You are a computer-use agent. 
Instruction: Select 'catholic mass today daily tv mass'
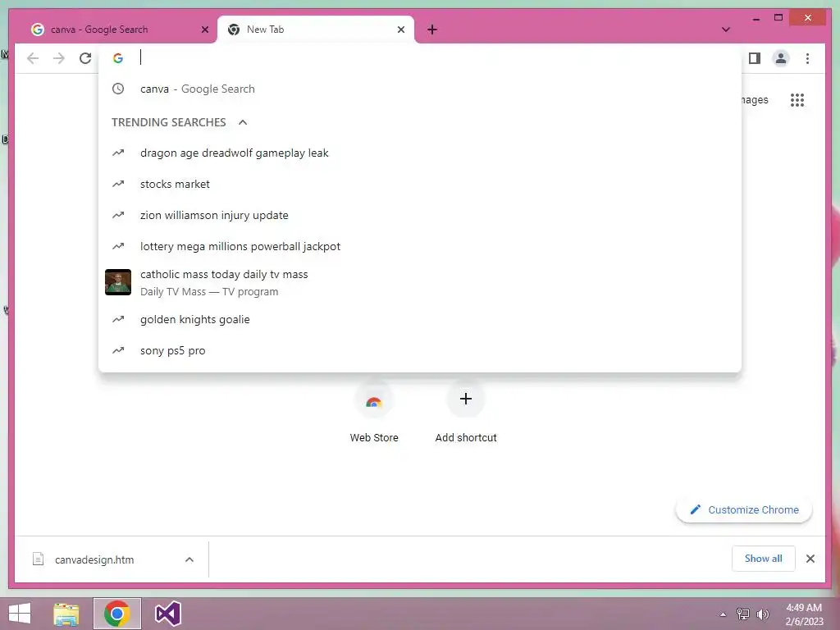pyautogui.click(x=419, y=282)
